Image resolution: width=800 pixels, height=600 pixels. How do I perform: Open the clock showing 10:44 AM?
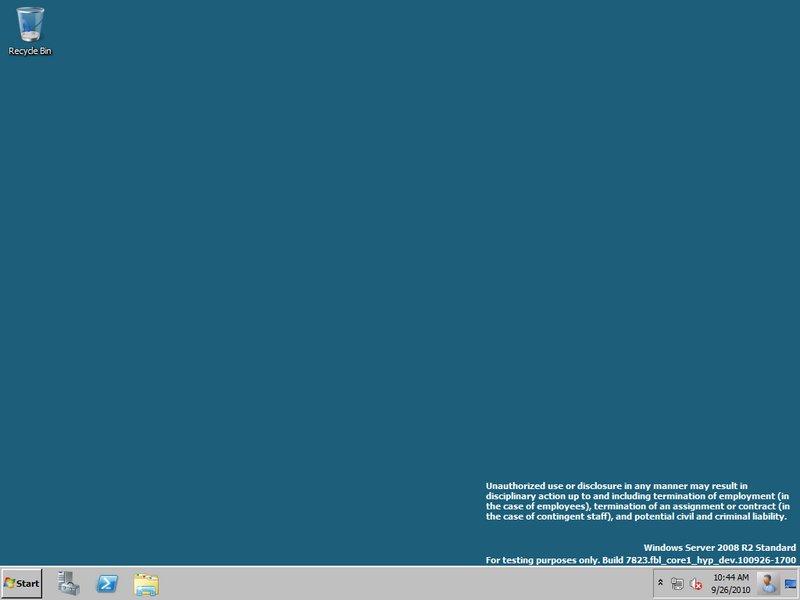point(731,578)
